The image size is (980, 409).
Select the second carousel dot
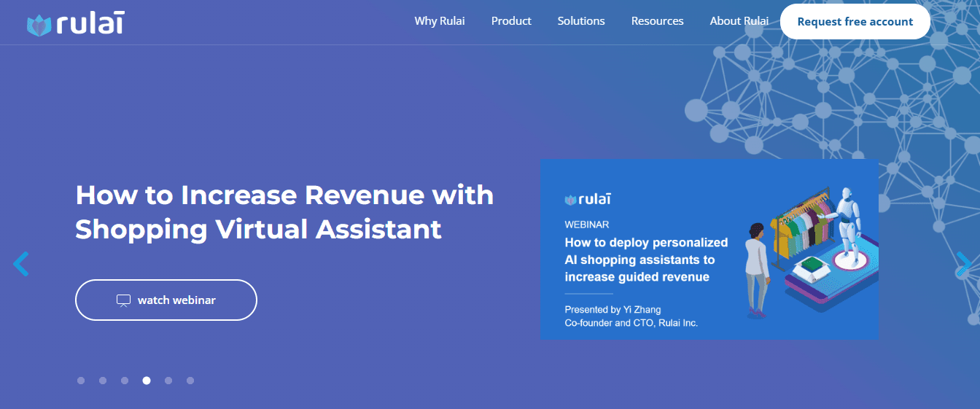pyautogui.click(x=103, y=381)
